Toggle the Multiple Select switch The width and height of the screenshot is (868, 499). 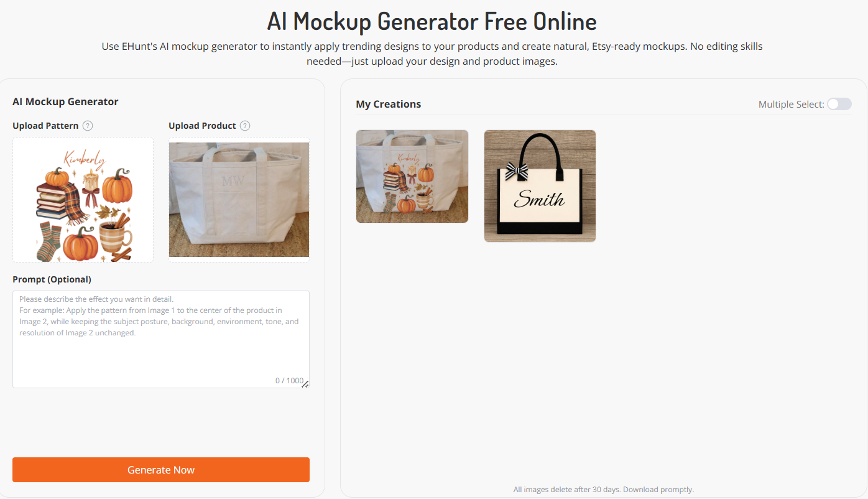click(839, 104)
